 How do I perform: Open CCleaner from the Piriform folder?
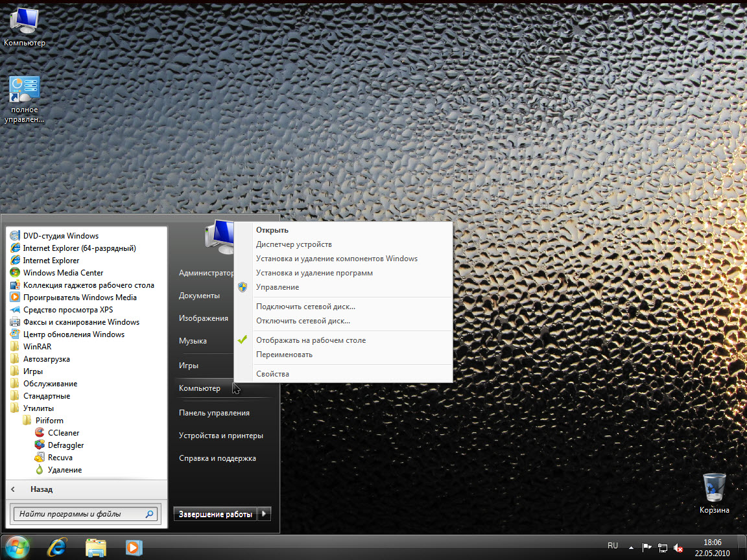click(63, 433)
